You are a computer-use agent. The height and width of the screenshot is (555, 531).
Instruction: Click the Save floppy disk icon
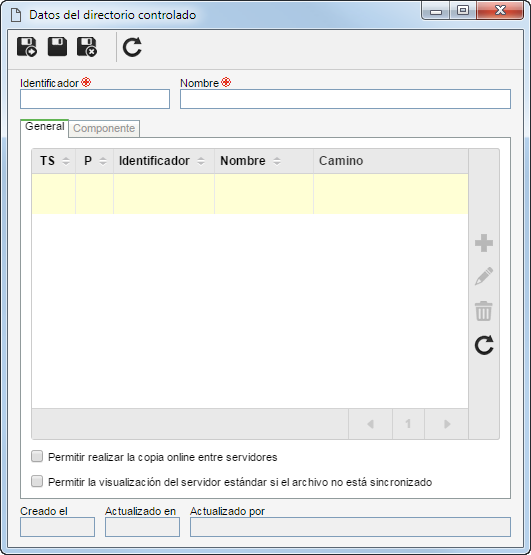coord(57,47)
